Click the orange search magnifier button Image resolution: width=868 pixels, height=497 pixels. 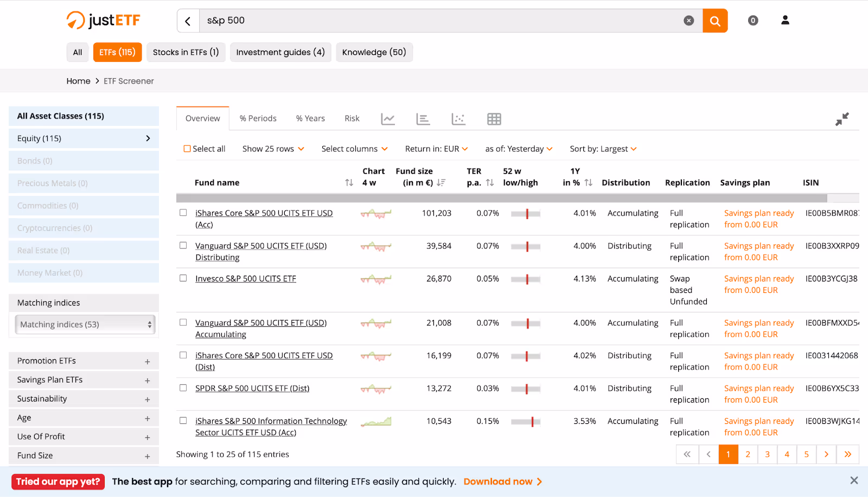(715, 21)
